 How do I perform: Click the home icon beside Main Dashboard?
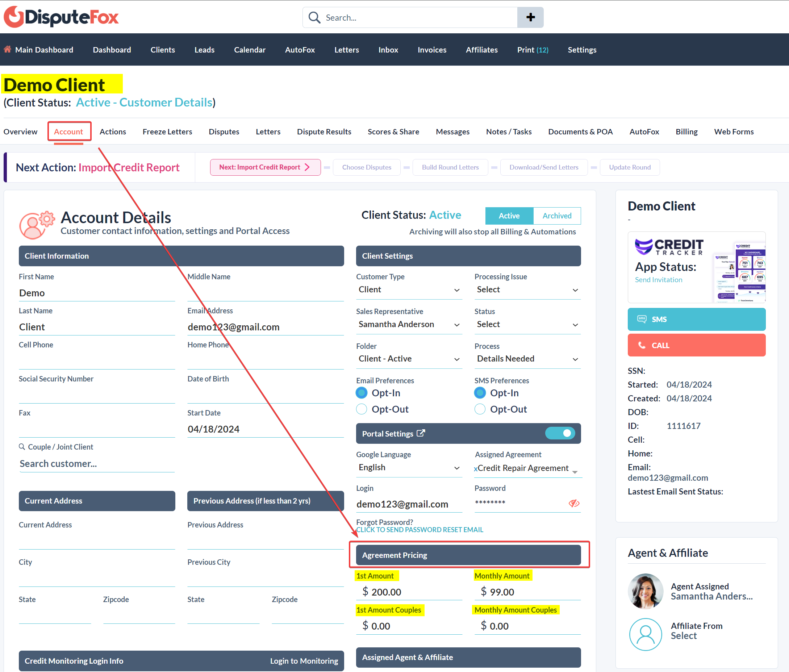tap(7, 49)
